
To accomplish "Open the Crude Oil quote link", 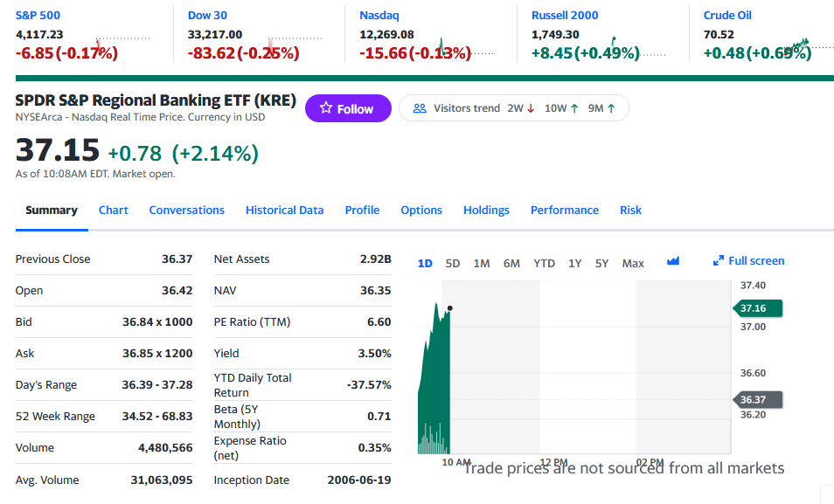I will 727,16.
